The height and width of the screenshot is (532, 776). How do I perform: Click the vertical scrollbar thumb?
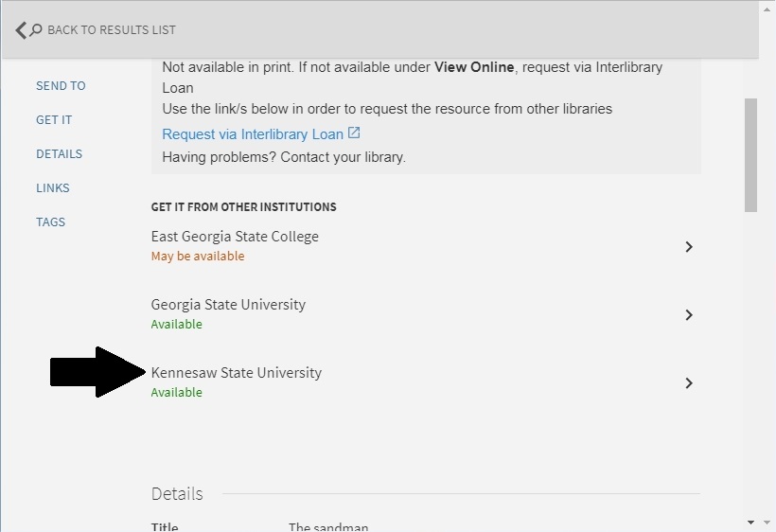coord(751,154)
